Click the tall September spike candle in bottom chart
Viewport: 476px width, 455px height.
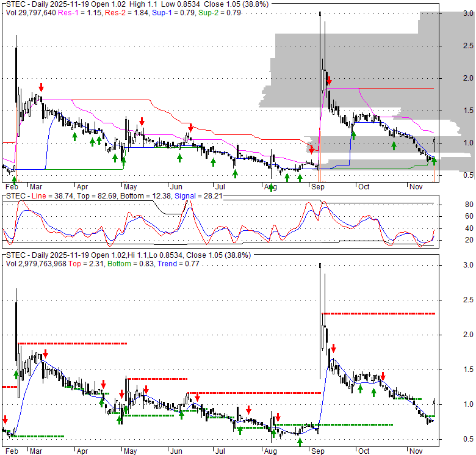(320, 321)
